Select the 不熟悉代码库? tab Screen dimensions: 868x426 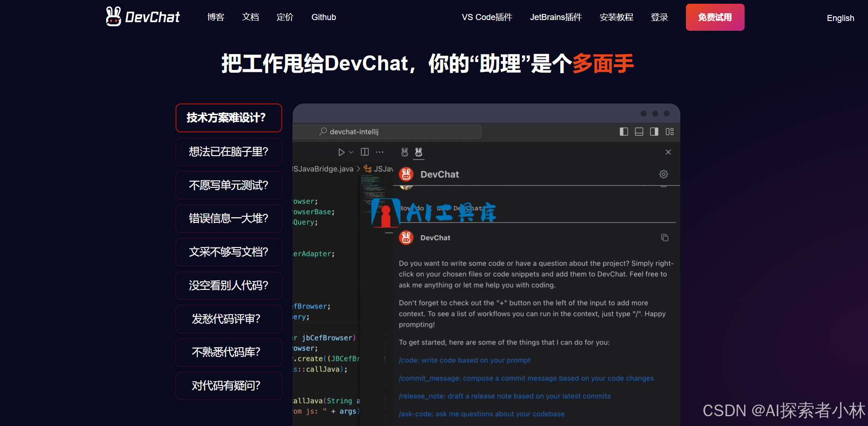coord(229,352)
